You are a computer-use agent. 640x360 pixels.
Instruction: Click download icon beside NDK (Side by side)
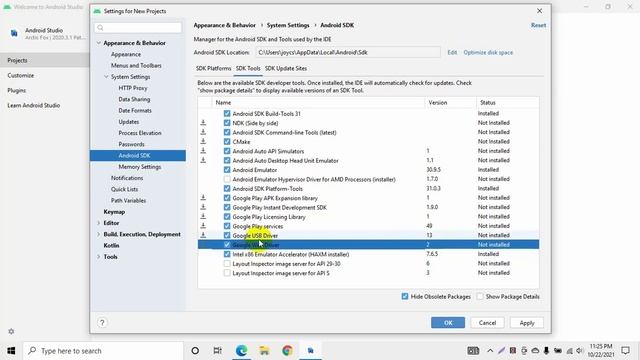pos(203,123)
